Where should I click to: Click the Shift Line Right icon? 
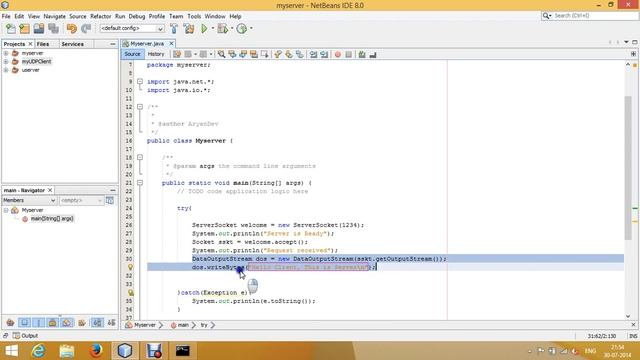324,54
